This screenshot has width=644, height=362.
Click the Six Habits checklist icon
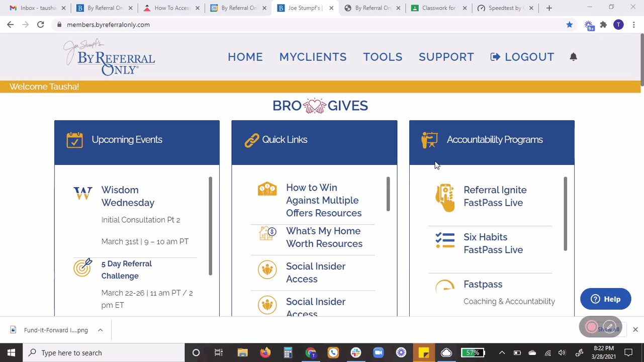pyautogui.click(x=445, y=240)
